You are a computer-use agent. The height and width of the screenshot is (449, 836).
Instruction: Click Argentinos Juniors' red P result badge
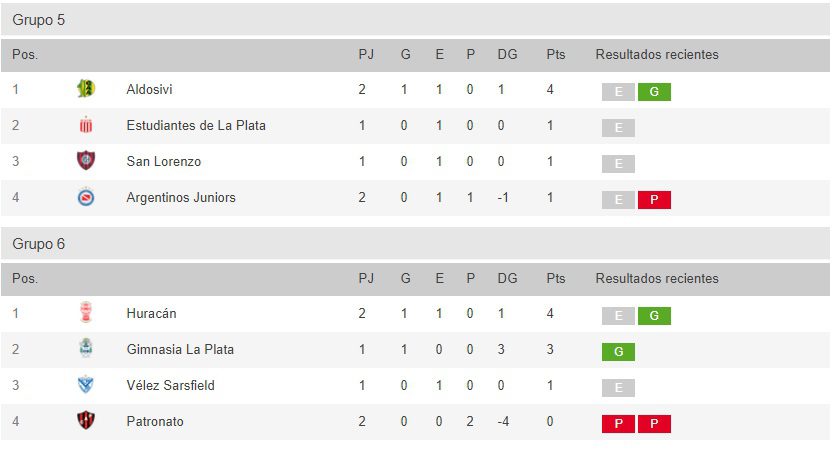(654, 200)
